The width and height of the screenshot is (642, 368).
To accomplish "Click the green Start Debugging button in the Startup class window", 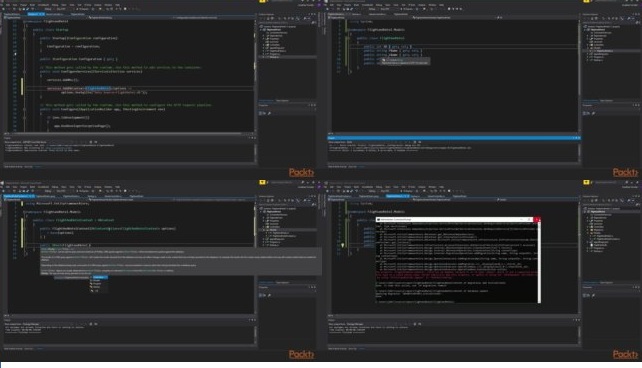I will (x=82, y=9).
